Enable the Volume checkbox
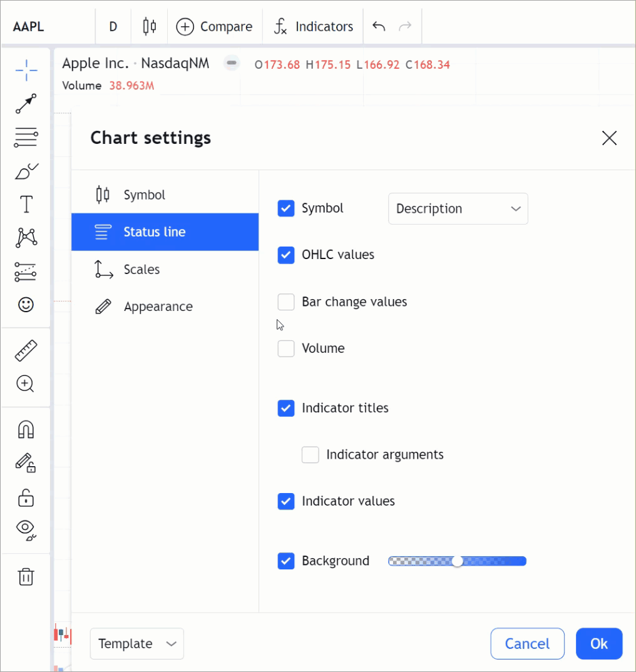Viewport: 636px width, 672px height. [x=286, y=349]
